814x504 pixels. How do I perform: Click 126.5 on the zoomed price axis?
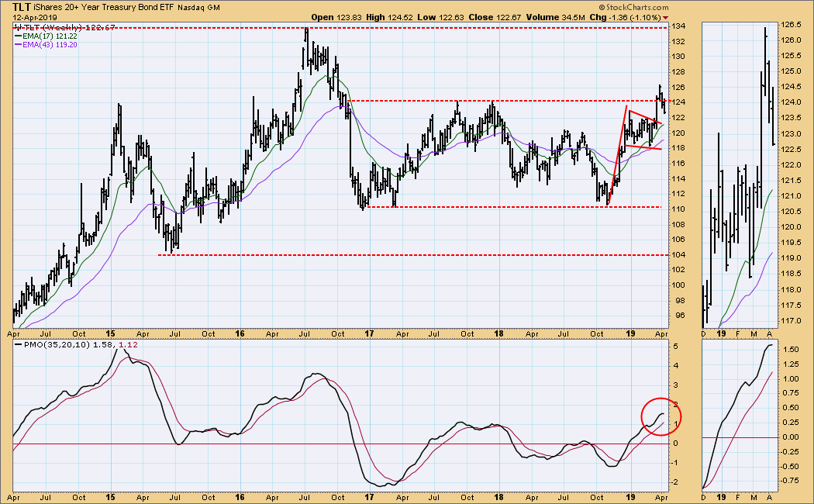(792, 24)
